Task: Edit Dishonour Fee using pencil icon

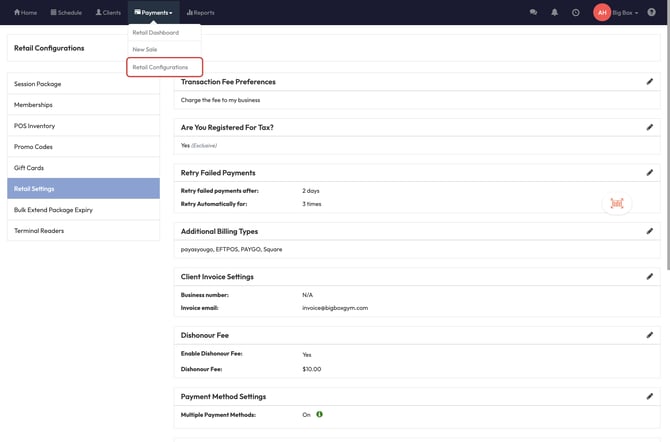Action: coord(649,335)
